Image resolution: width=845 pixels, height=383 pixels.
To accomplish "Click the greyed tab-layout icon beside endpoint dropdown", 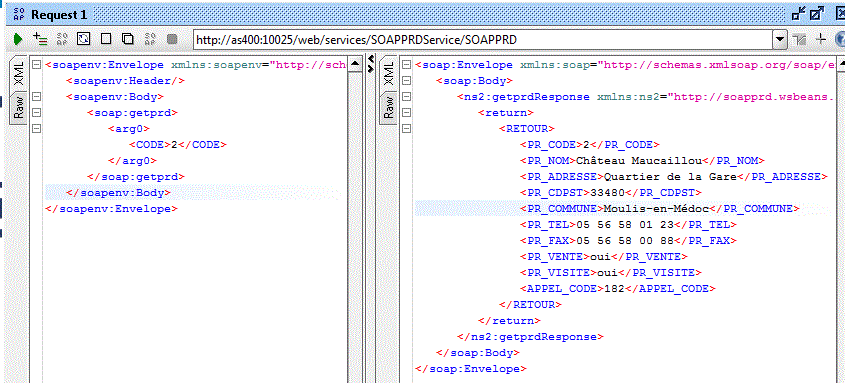I will (799, 39).
